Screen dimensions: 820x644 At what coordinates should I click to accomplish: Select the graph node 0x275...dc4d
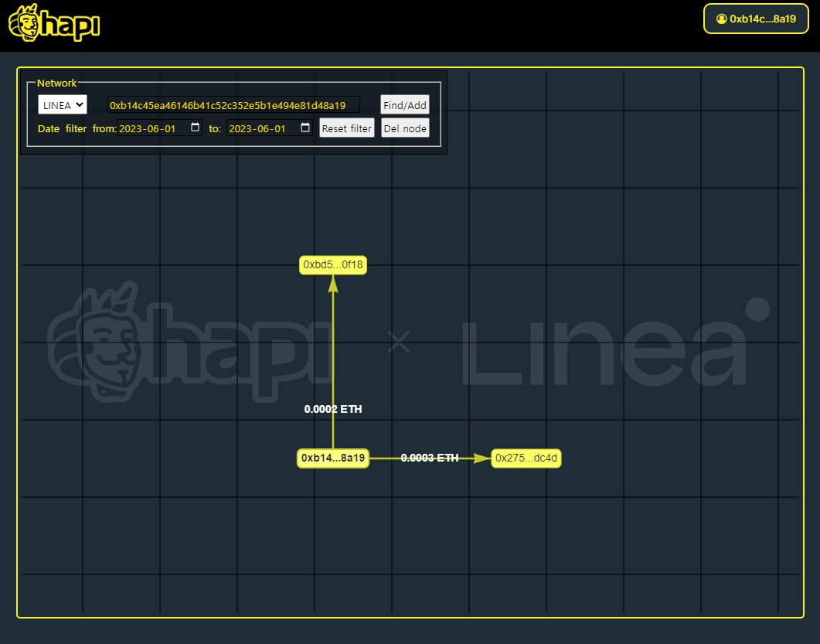point(526,458)
